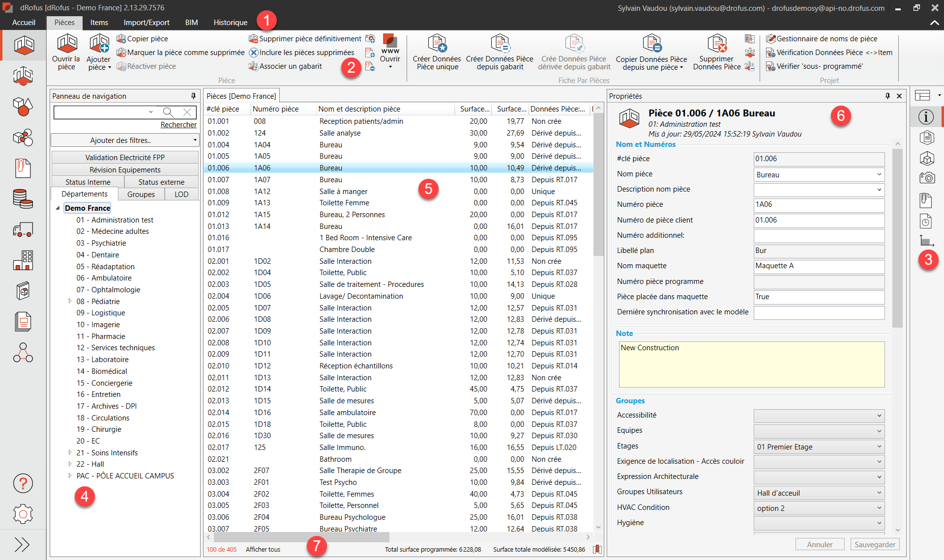Open settings gear in left sidebar

pyautogui.click(x=23, y=514)
